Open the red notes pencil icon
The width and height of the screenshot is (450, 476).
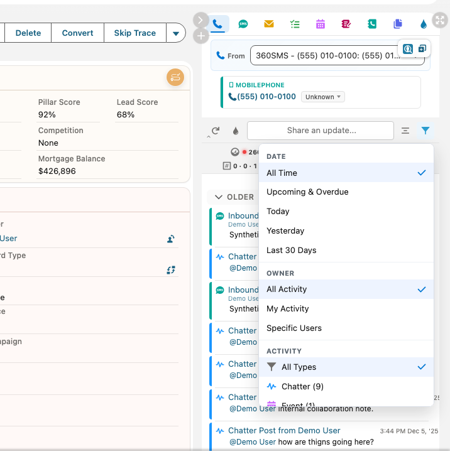point(346,24)
